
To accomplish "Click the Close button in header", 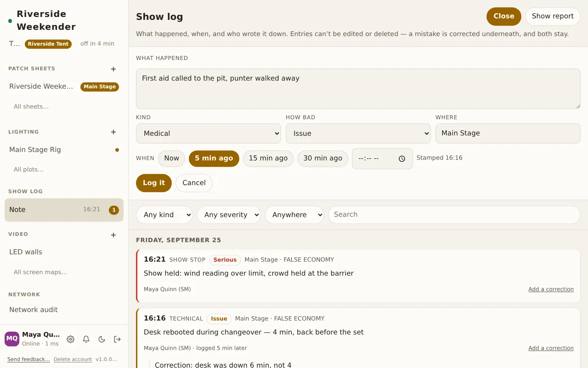I will 504,17.
